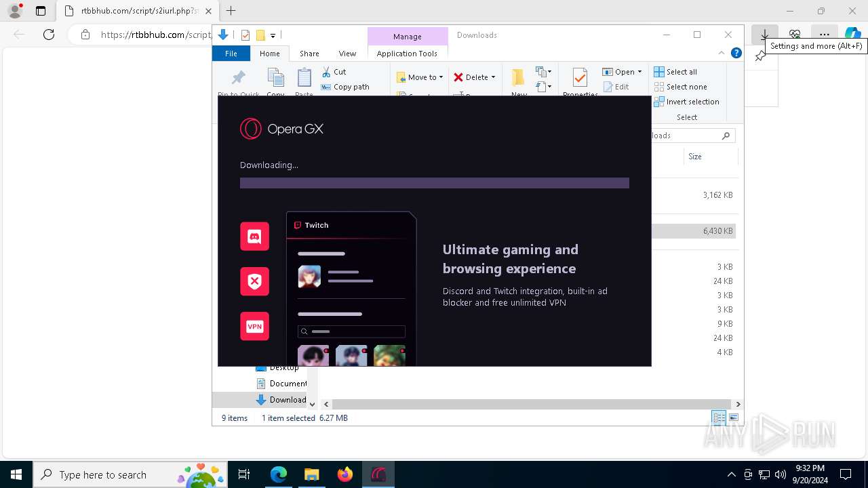The height and width of the screenshot is (488, 868).
Task: Click the Opera GX download progress bar
Action: 435,183
